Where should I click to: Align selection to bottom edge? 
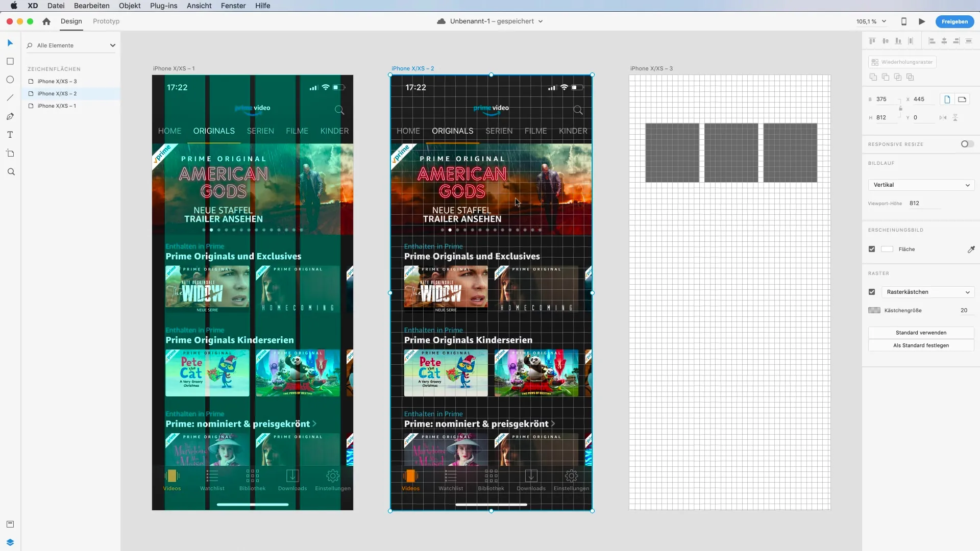click(x=898, y=41)
